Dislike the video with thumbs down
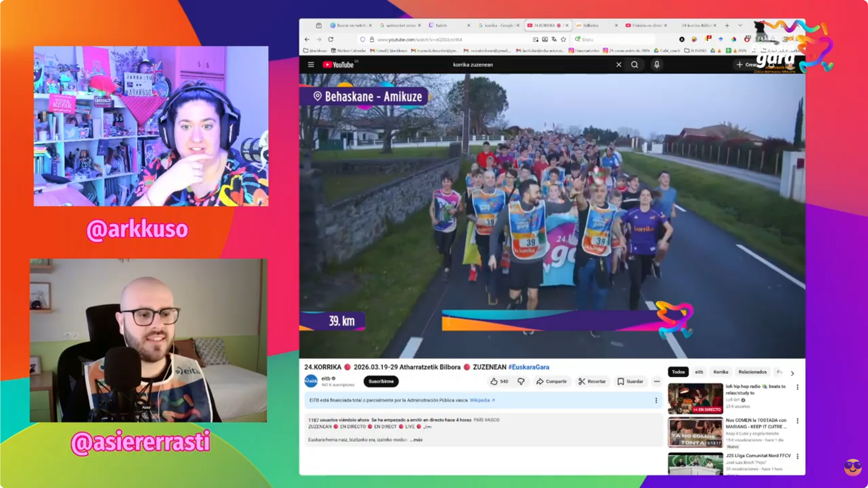 click(521, 381)
